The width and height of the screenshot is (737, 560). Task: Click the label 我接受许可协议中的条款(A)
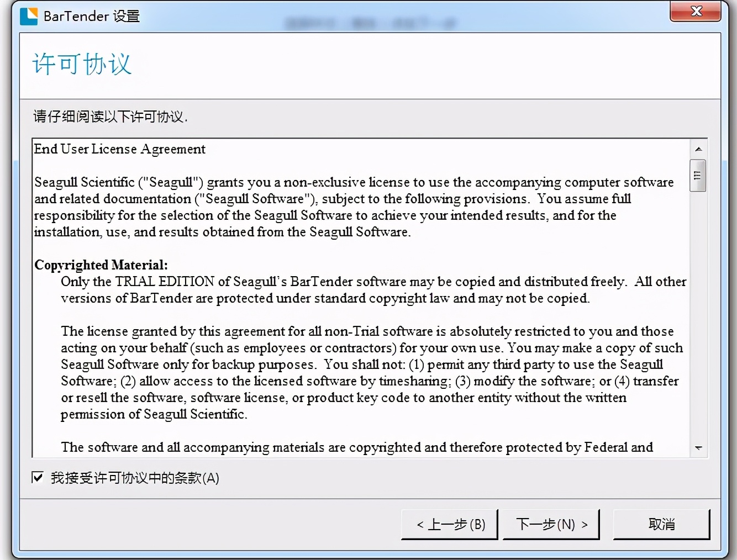pos(135,478)
